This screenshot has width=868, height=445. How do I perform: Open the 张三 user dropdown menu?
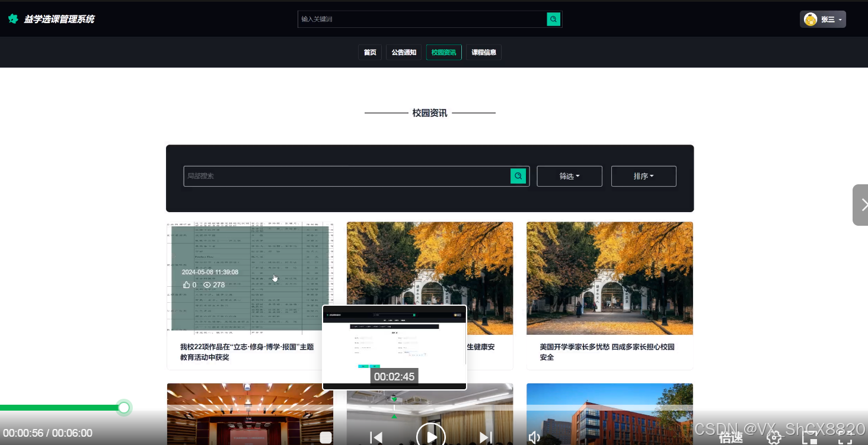tap(823, 20)
